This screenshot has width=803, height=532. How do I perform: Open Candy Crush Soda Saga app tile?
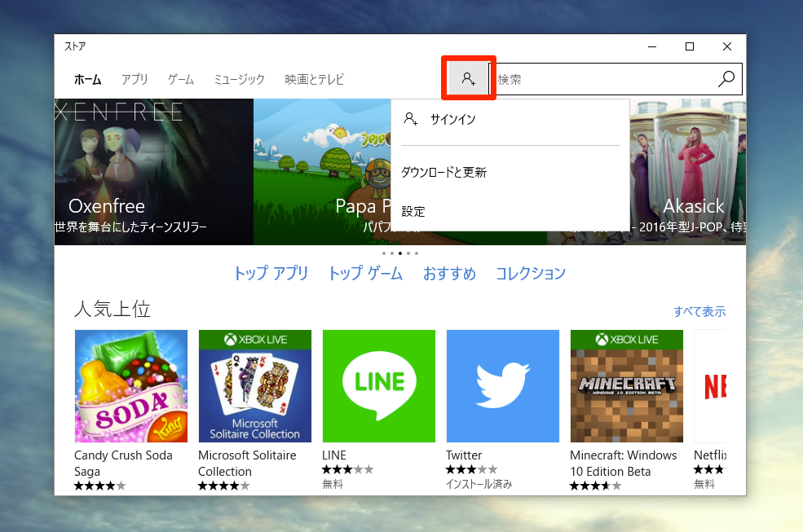point(131,386)
